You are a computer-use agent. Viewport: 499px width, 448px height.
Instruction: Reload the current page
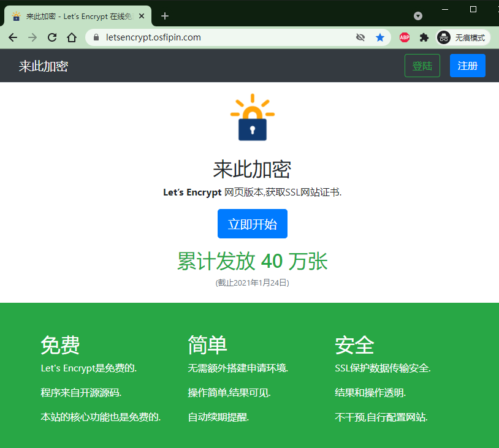coord(52,37)
